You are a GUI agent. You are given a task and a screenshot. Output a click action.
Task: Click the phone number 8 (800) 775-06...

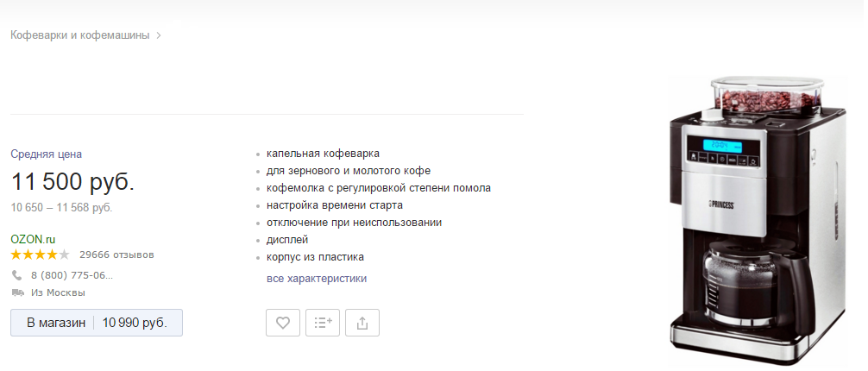pyautogui.click(x=72, y=275)
